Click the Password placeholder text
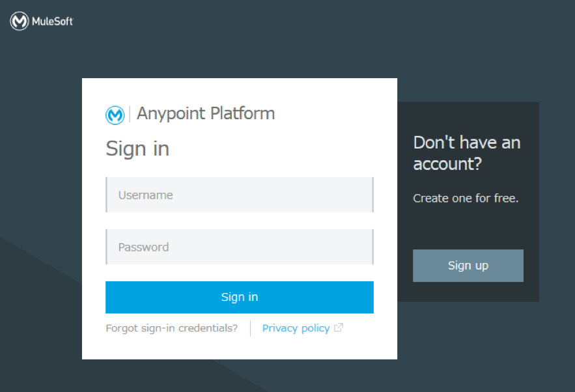The height and width of the screenshot is (392, 575). 143,247
